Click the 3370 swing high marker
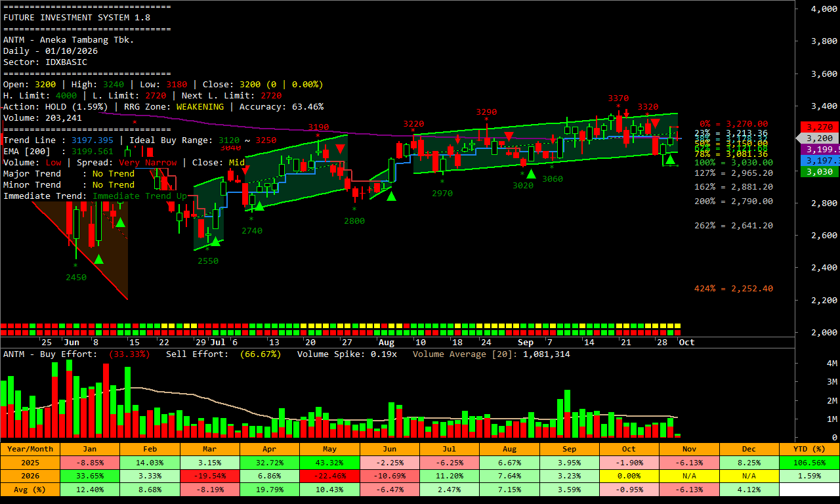The width and height of the screenshot is (840, 504). tap(618, 98)
